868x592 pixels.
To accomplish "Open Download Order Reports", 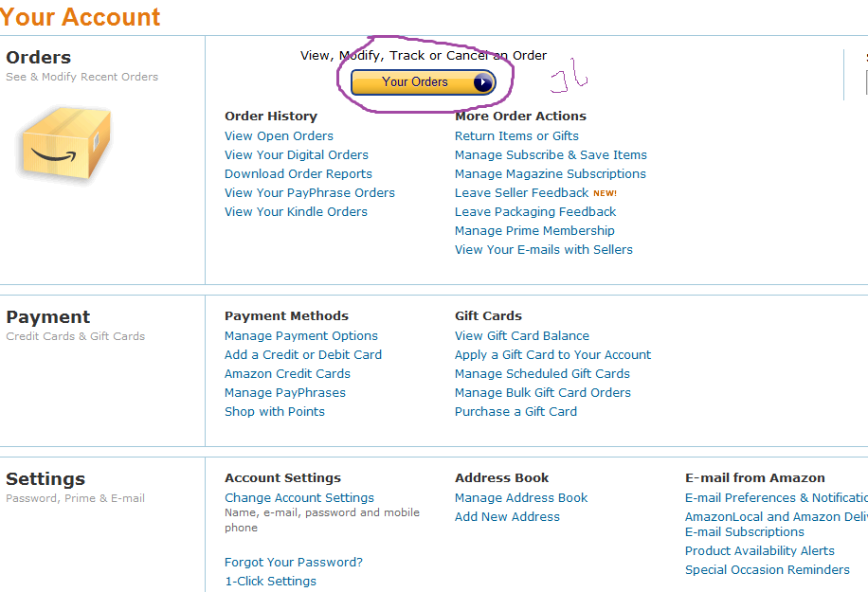I will pyautogui.click(x=298, y=174).
